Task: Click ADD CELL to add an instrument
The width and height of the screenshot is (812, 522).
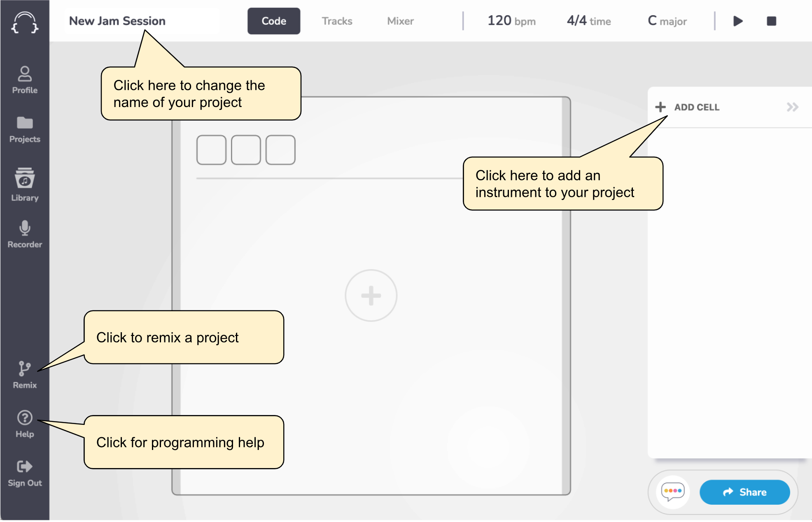Action: click(697, 107)
